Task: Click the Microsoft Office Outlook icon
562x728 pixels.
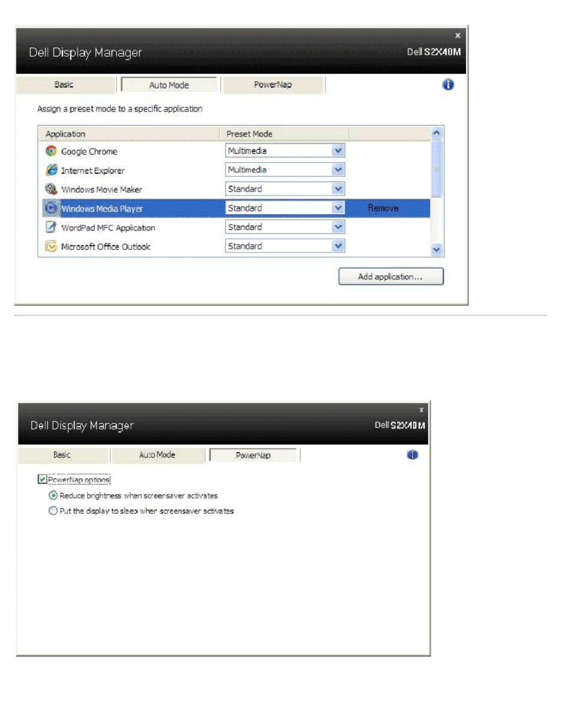Action: [x=51, y=246]
